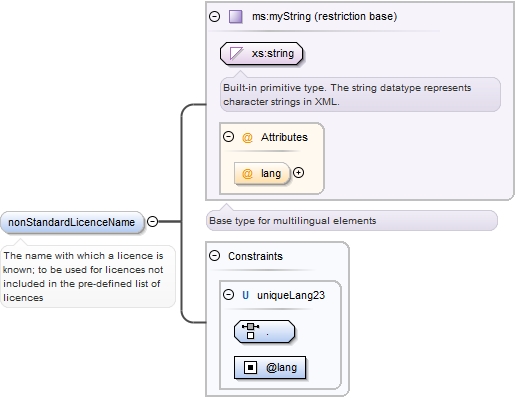The image size is (532, 398).
Task: Collapse the uniqueLang23 constraint
Action: click(x=228, y=295)
